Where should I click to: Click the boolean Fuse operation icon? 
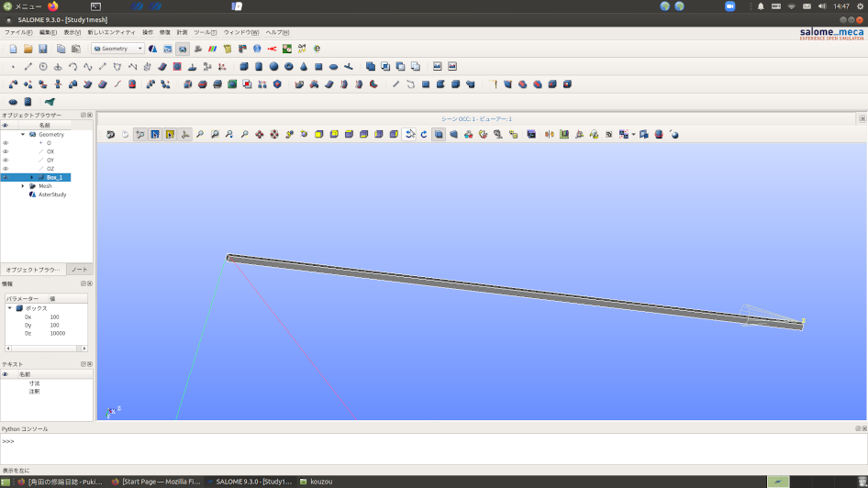(x=371, y=66)
